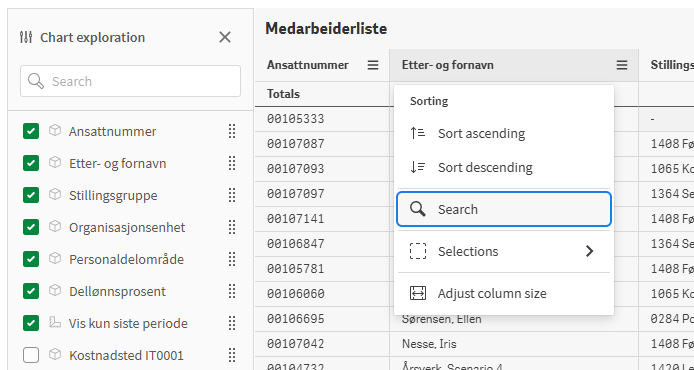Viewport: 694px width, 370px height.
Task: Click the dimension cube icon beside Ansattnummer
Action: [55, 131]
